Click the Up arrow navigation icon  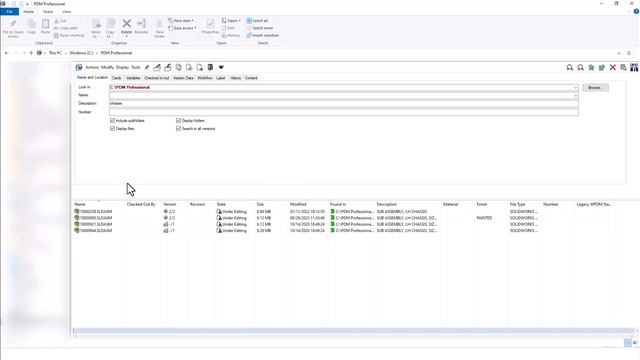[x=31, y=53]
